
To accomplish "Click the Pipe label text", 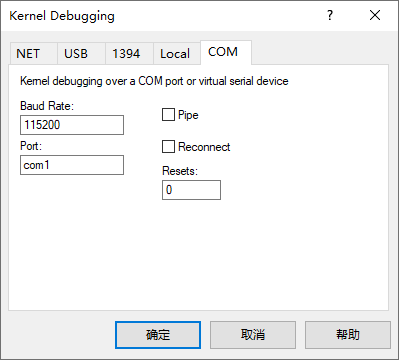I will coord(188,115).
